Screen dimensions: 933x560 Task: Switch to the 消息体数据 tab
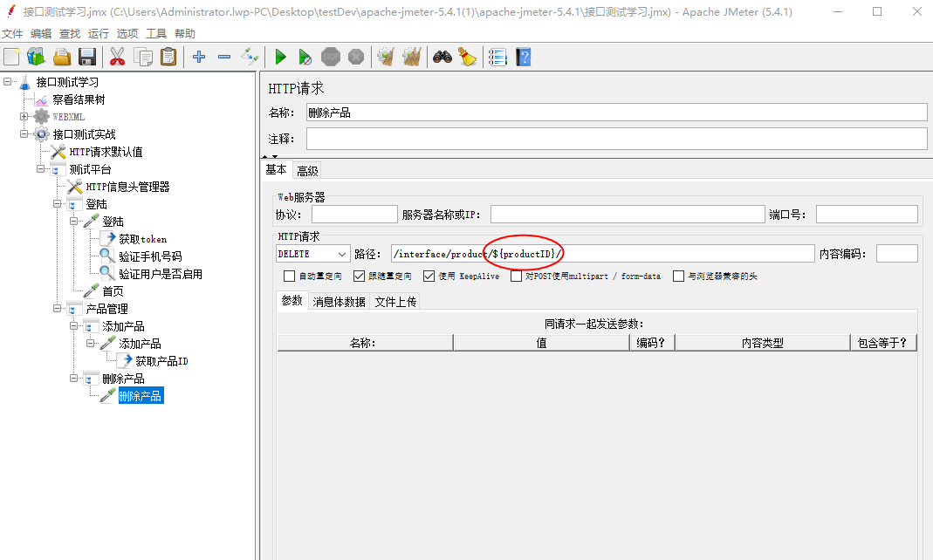340,302
